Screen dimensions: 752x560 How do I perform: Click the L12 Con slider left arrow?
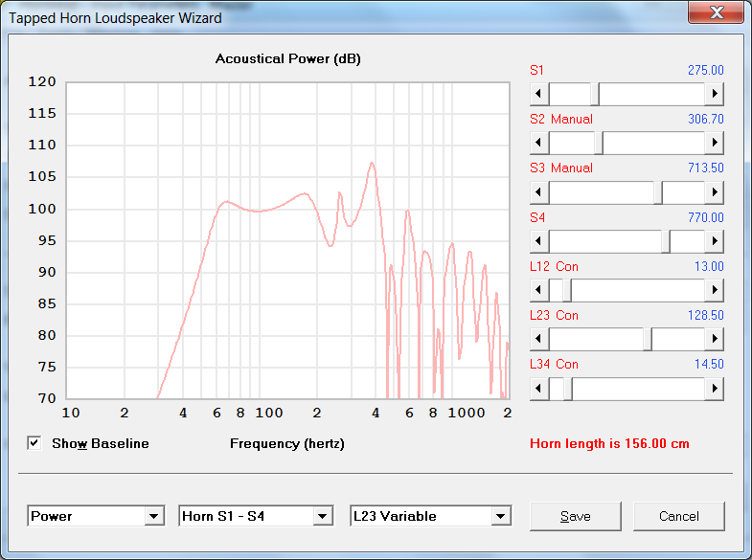tap(539, 290)
